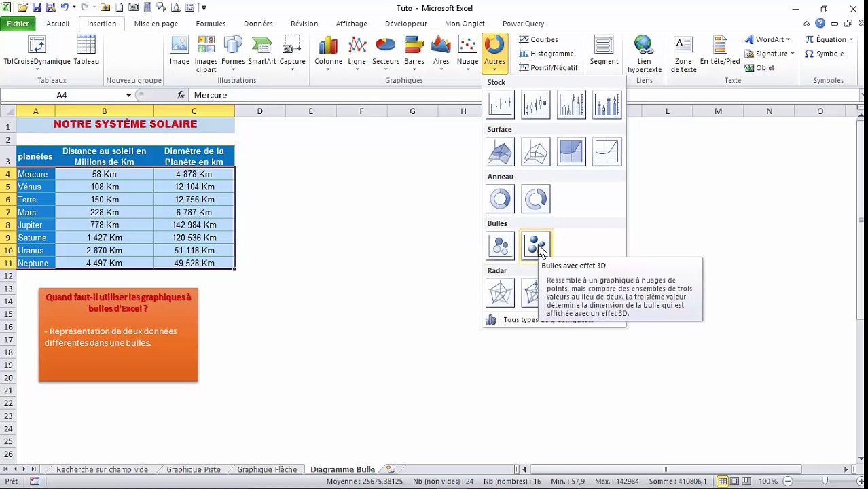This screenshot has width=868, height=489.
Task: Switch to the Formules tab
Action: pyautogui.click(x=211, y=24)
